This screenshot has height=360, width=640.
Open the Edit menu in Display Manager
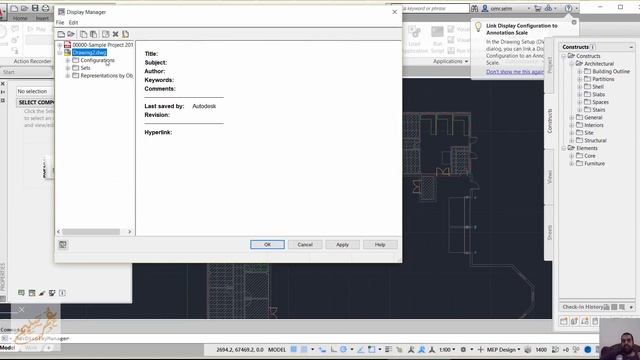(73, 22)
